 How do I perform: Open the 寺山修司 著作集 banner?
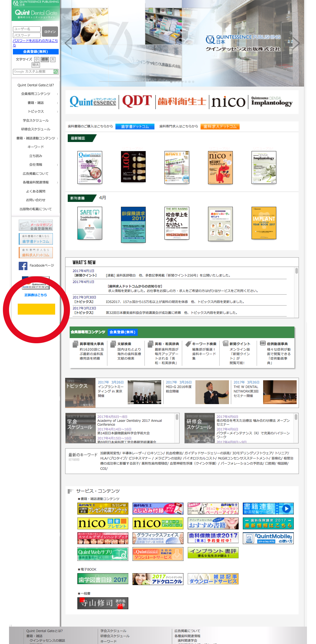pyautogui.click(x=103, y=603)
